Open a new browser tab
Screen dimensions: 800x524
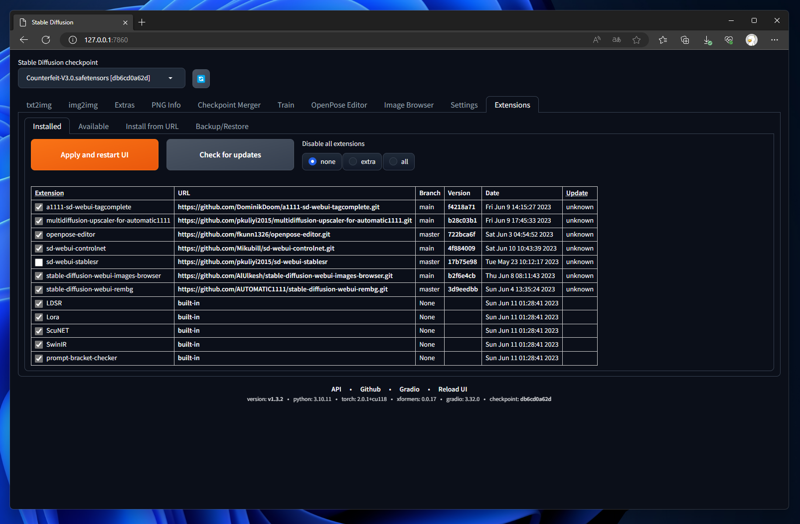tap(142, 22)
